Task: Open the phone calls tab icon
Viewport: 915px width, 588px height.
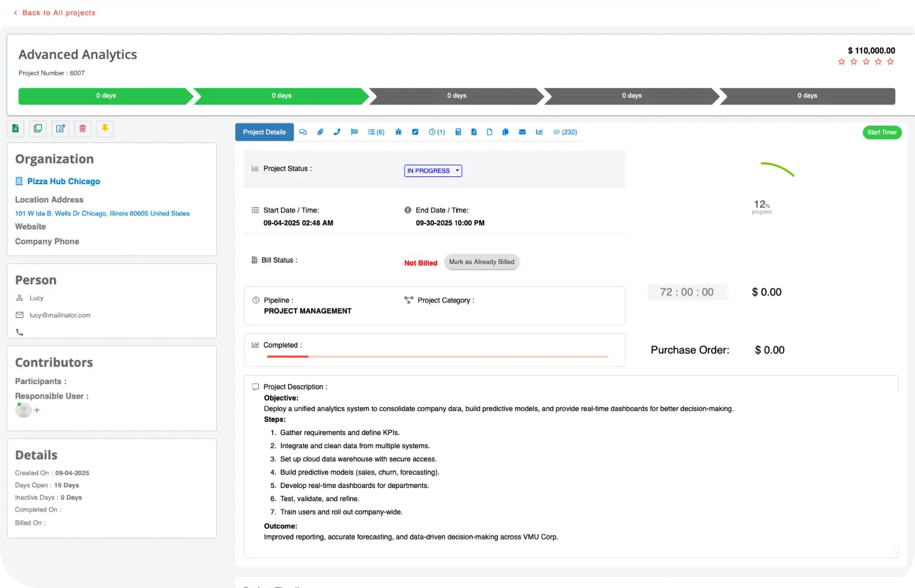Action: (x=337, y=132)
